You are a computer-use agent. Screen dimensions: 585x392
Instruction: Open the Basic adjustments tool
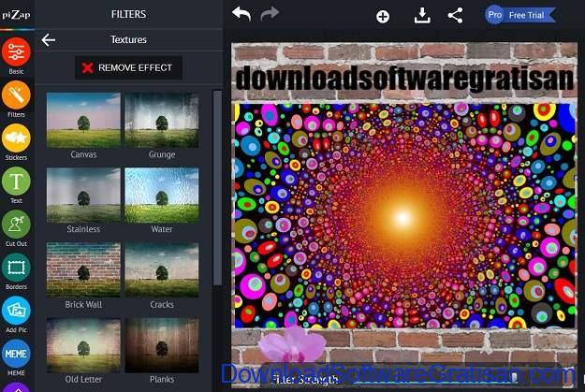pos(16,52)
